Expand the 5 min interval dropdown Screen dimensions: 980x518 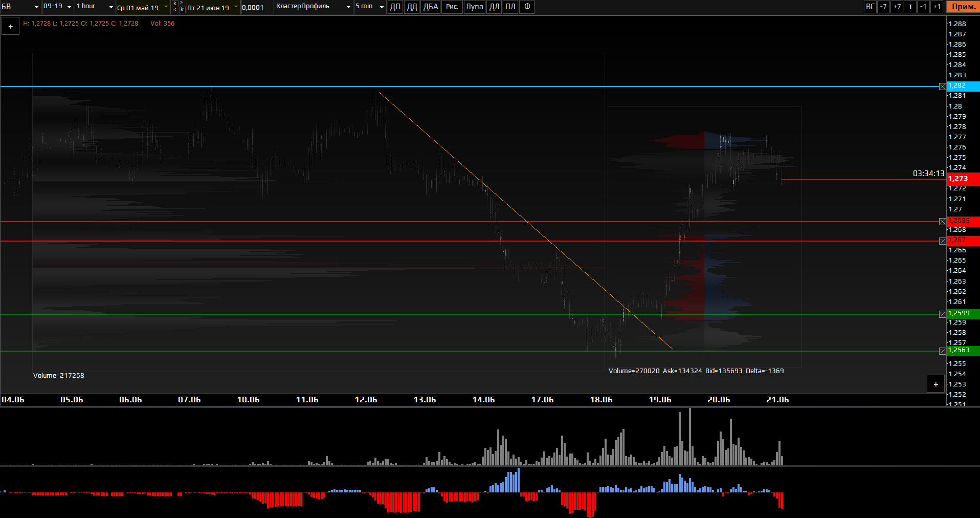pyautogui.click(x=369, y=7)
